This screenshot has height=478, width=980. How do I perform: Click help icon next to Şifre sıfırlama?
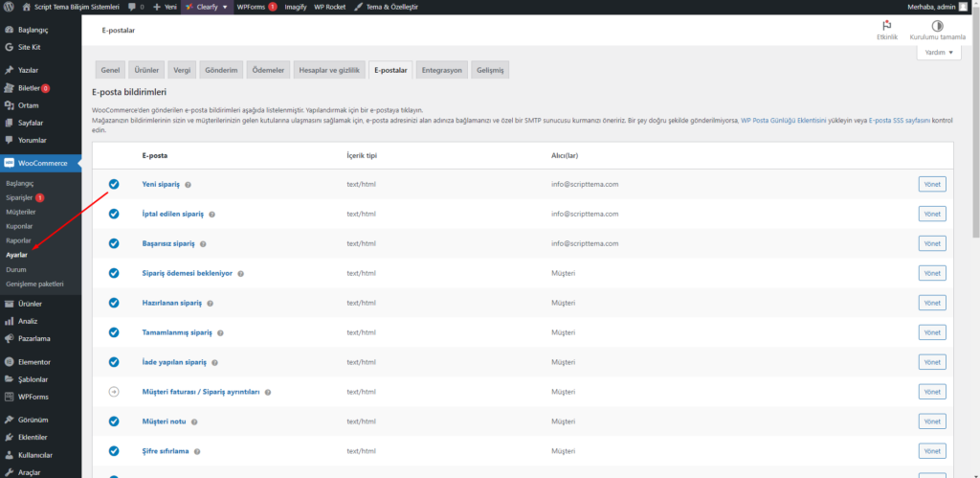pos(197,451)
